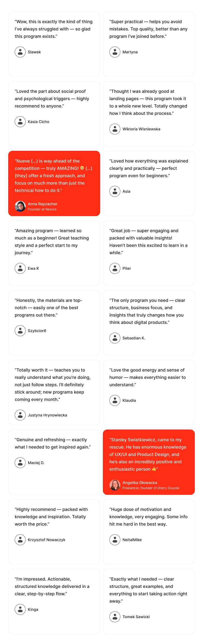Click Kinga's avatar icon
Viewport: 203px width, 644px height.
[20, 609]
